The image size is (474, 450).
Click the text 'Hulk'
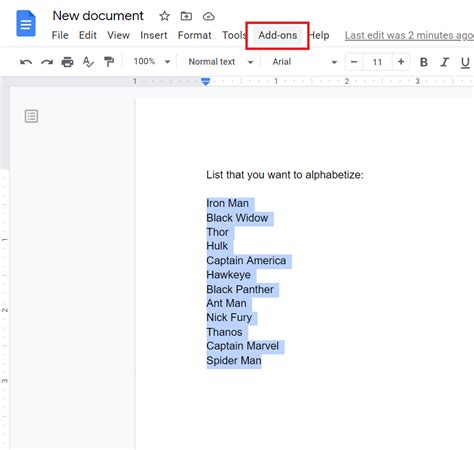pos(217,246)
